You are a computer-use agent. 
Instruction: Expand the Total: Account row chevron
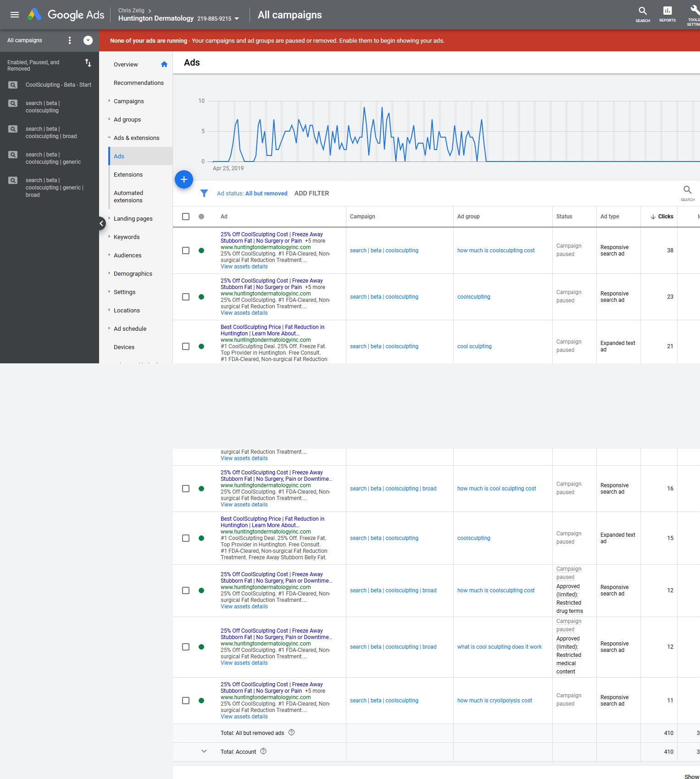pos(204,751)
